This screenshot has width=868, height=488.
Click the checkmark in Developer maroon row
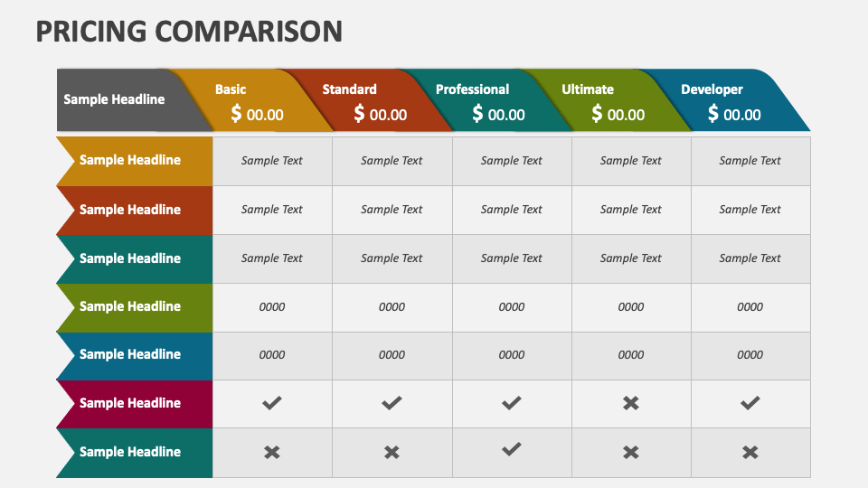tap(750, 403)
